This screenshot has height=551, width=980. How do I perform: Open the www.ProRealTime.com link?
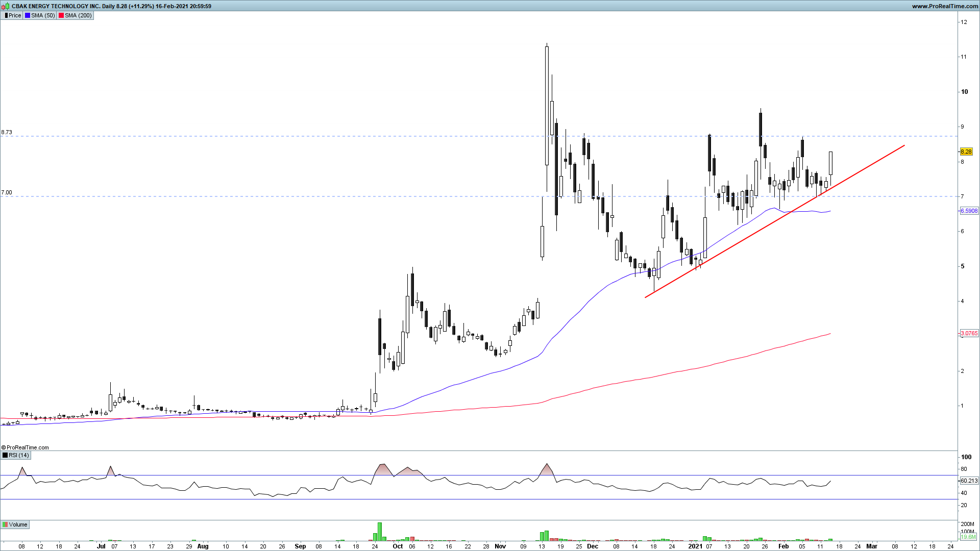pos(944,6)
